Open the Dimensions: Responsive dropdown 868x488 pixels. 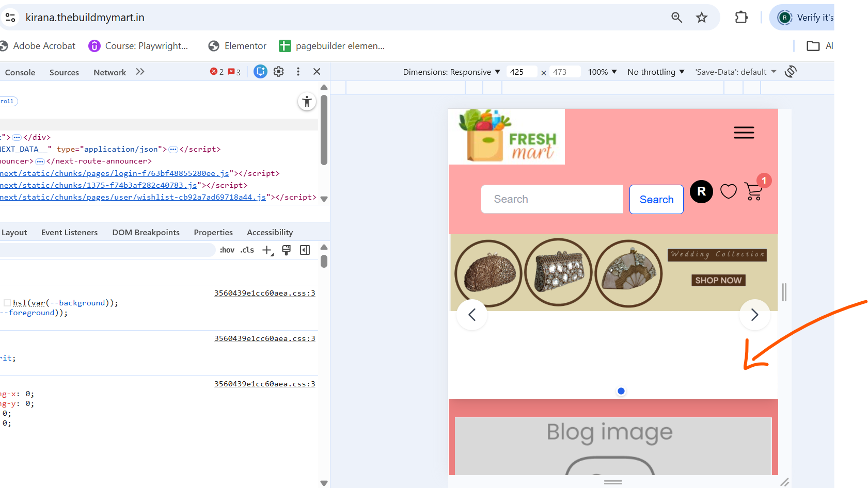452,72
